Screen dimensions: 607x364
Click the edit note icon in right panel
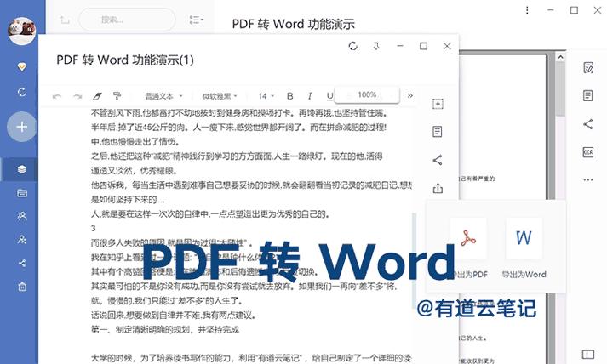(x=588, y=67)
